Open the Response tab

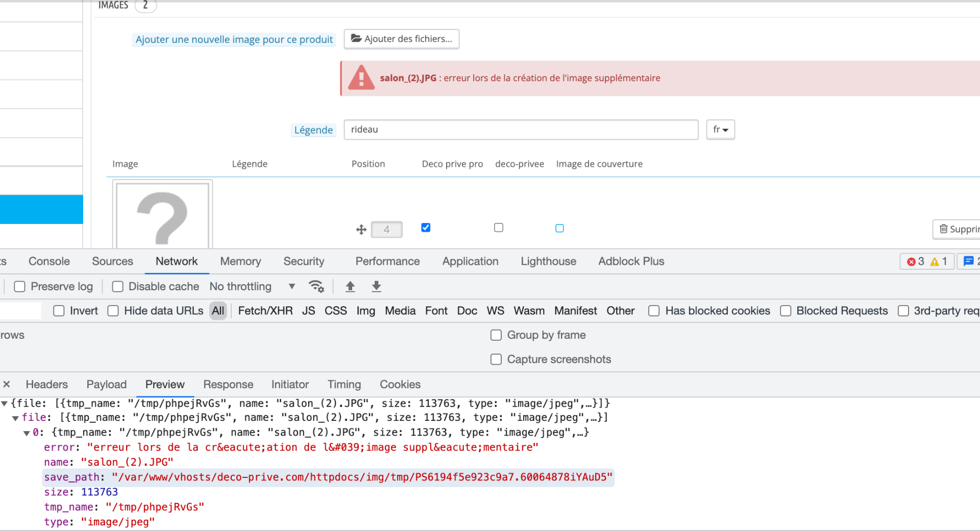[x=228, y=385]
